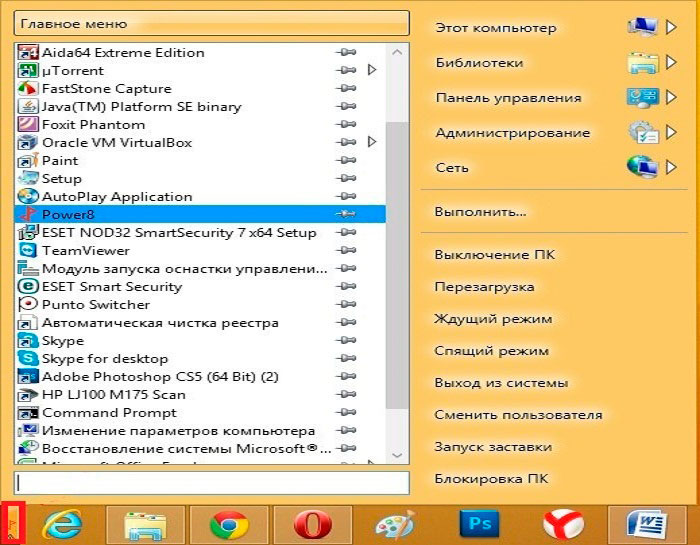This screenshot has height=545, width=700.
Task: Select Спящий режим
Action: 492,351
